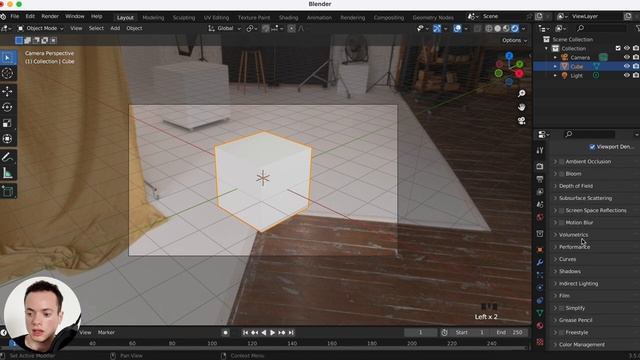640x360 pixels.
Task: Open the Output properties tab
Action: (540, 179)
